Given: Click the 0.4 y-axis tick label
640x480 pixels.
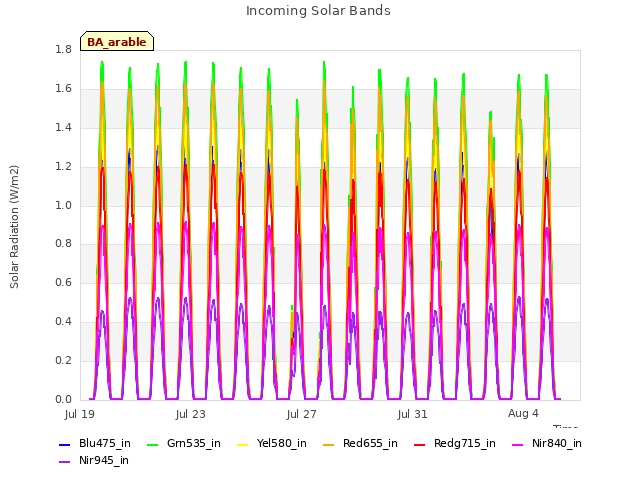Looking at the screenshot, I should (63, 322).
